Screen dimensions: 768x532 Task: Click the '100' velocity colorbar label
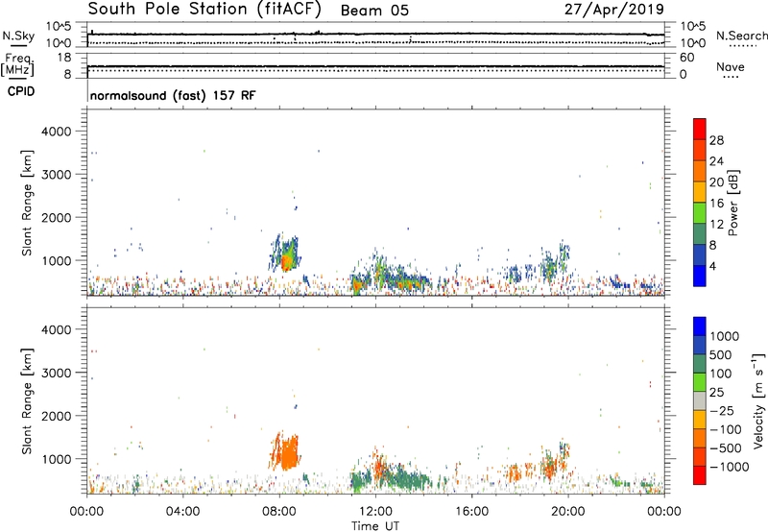(x=721, y=374)
